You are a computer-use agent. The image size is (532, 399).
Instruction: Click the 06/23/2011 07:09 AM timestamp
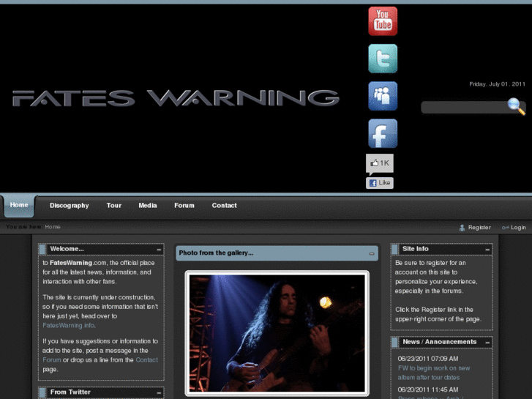(x=428, y=359)
